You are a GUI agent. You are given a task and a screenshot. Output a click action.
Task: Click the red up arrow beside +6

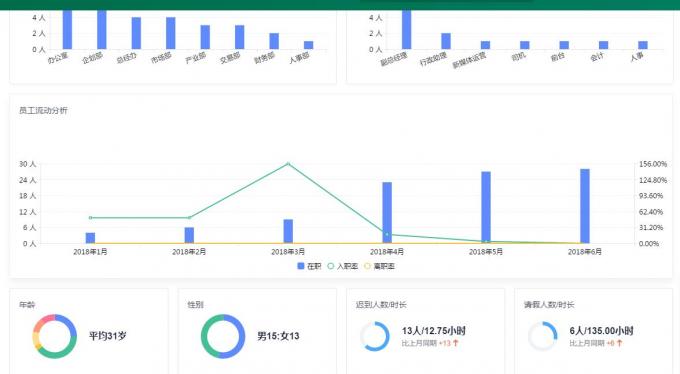pos(619,343)
